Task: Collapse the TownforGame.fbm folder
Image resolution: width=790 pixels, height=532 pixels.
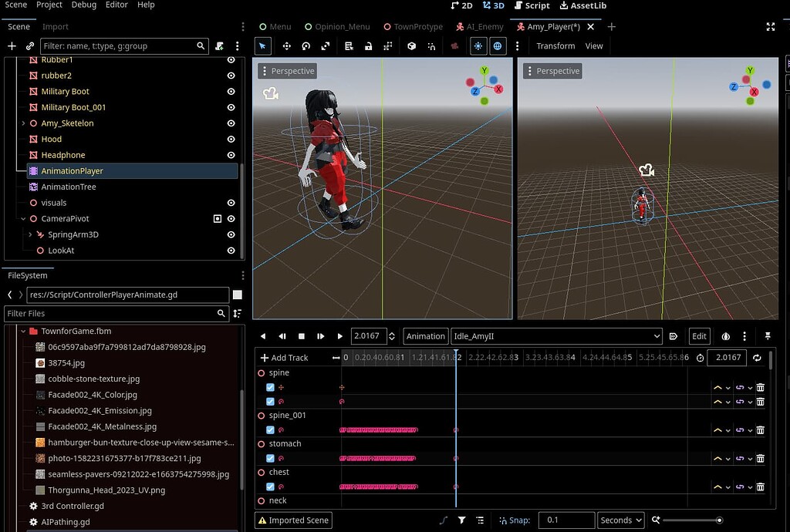Action: pos(23,332)
